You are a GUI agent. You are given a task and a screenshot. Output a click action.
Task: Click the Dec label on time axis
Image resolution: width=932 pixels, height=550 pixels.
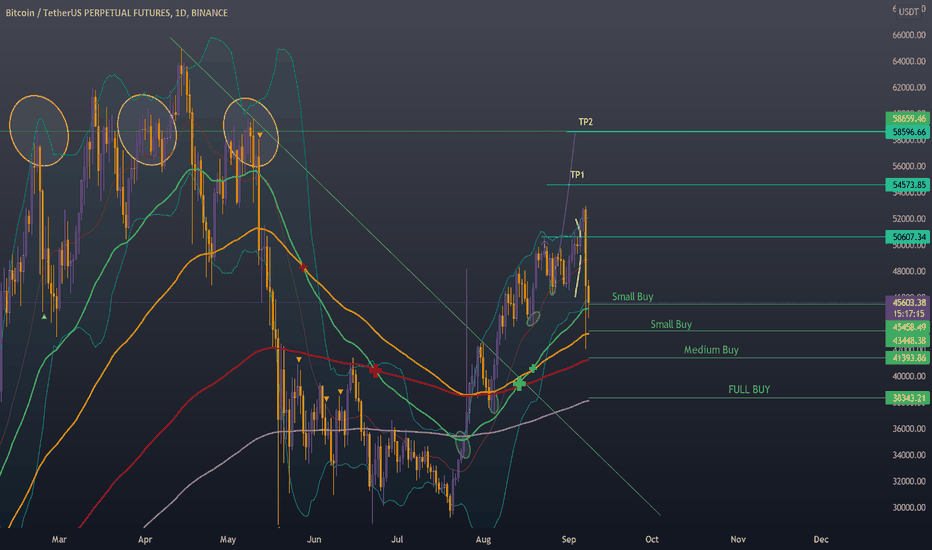click(x=821, y=539)
